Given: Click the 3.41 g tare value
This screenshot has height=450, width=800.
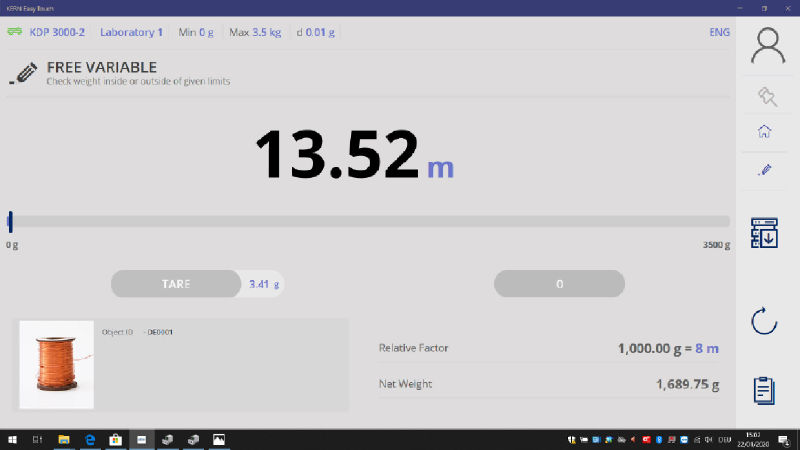Looking at the screenshot, I should tap(264, 284).
